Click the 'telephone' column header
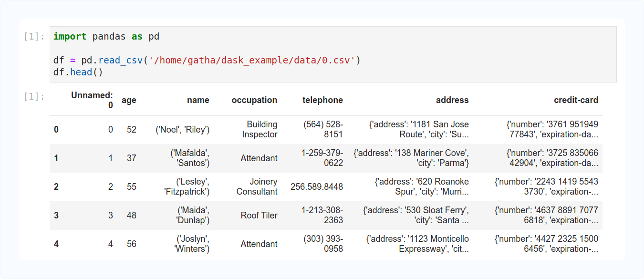Image resolution: width=644 pixels, height=279 pixels. point(323,100)
